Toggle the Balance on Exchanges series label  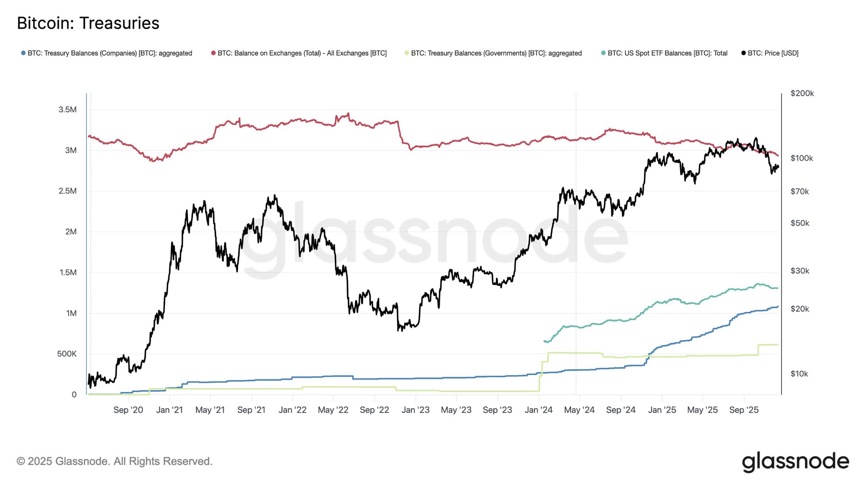(302, 53)
